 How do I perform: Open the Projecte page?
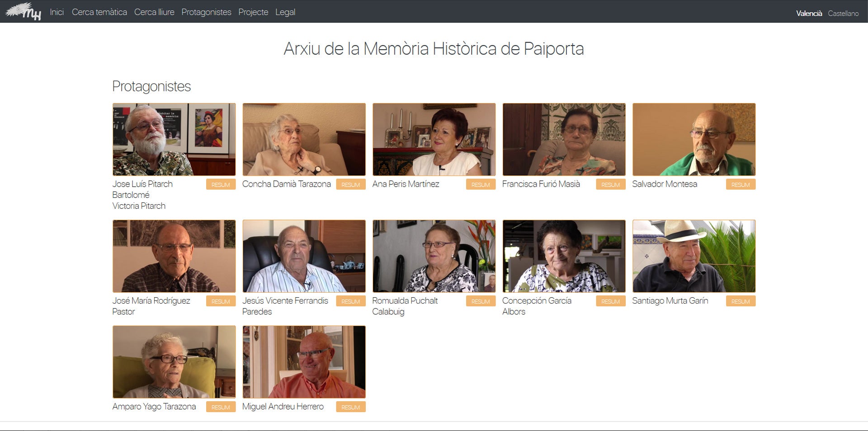click(253, 12)
